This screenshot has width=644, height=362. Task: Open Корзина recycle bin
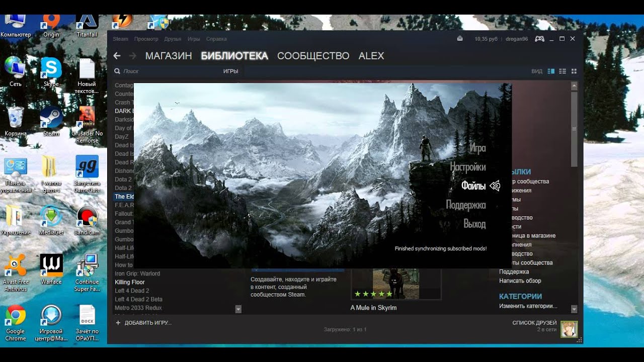pos(16,121)
